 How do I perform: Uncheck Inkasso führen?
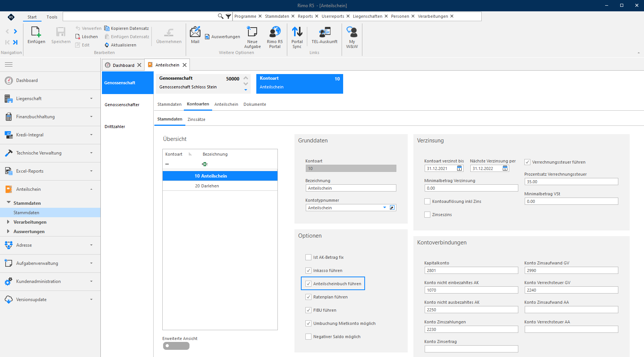308,270
